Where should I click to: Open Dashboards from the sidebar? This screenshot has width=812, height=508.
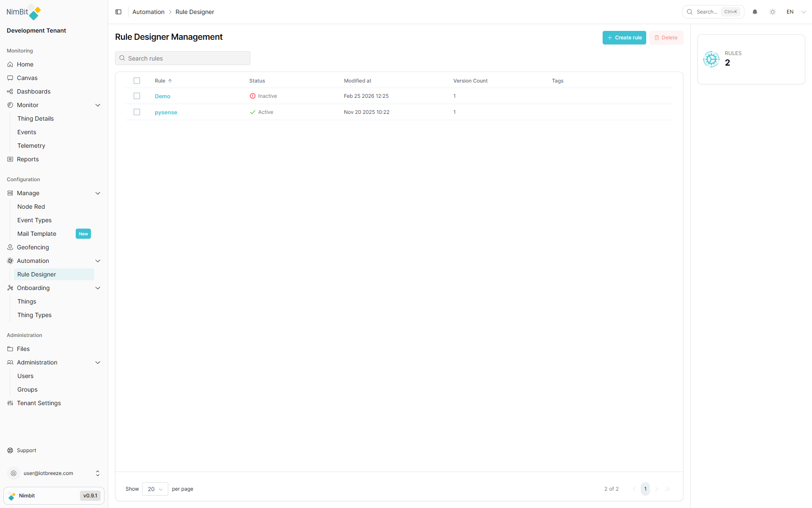tap(33, 91)
